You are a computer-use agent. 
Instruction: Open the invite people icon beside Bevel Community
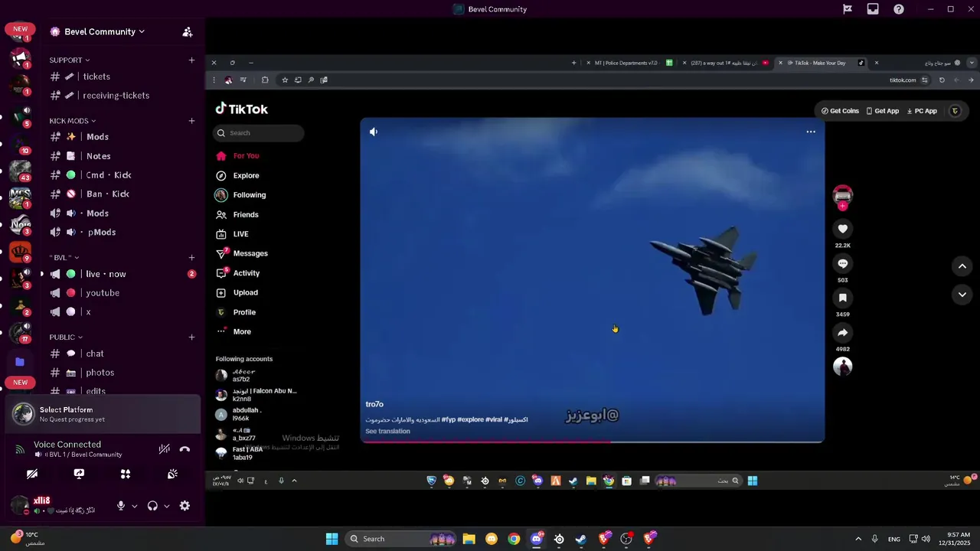[187, 31]
